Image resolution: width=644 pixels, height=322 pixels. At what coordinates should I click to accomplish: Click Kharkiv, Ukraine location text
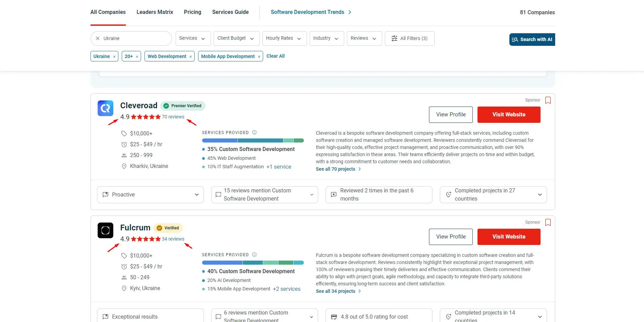click(x=149, y=166)
